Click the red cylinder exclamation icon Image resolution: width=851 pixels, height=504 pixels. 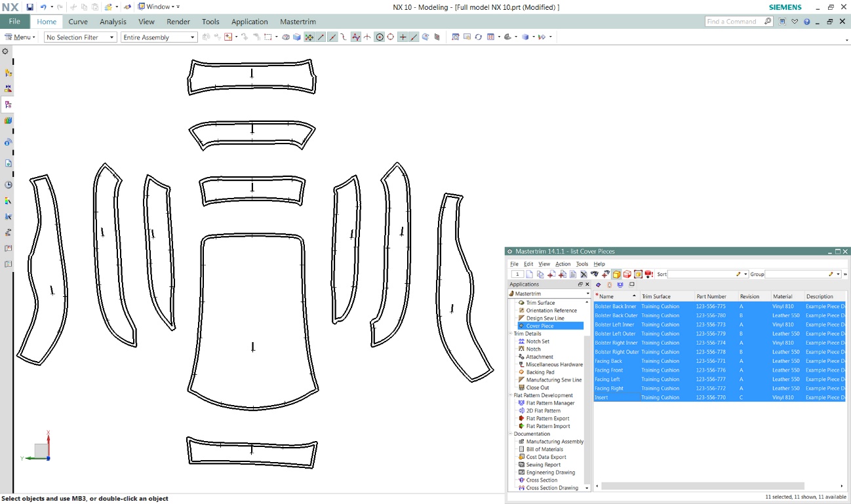[x=649, y=275]
